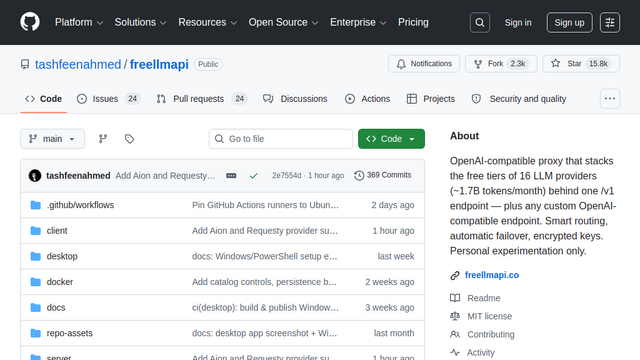Viewport: 640px width, 360px height.
Task: Switch to the Issues tab
Action: 109,99
